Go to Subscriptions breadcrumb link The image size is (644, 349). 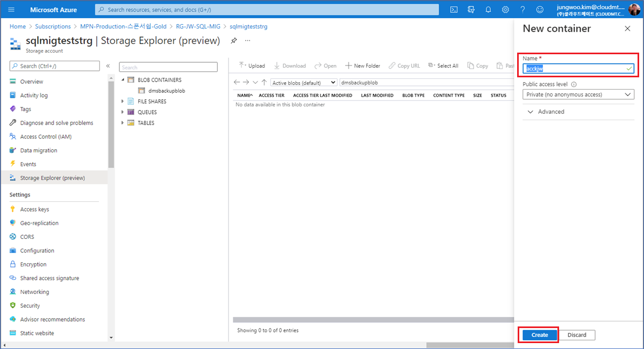53,26
